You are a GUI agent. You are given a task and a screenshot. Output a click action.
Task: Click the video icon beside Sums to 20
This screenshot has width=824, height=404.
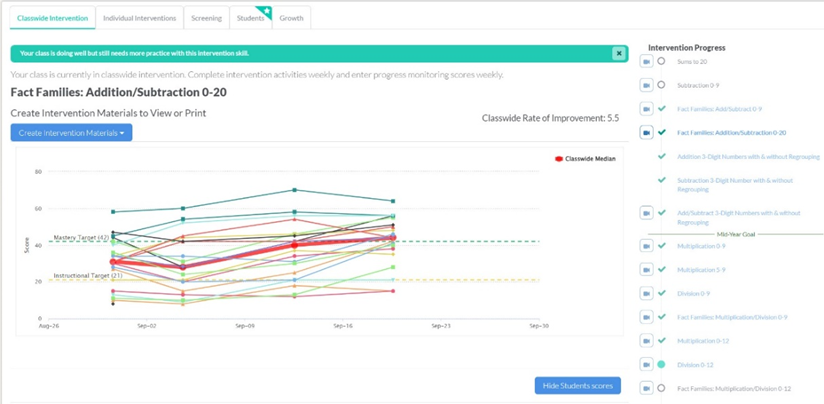[646, 61]
